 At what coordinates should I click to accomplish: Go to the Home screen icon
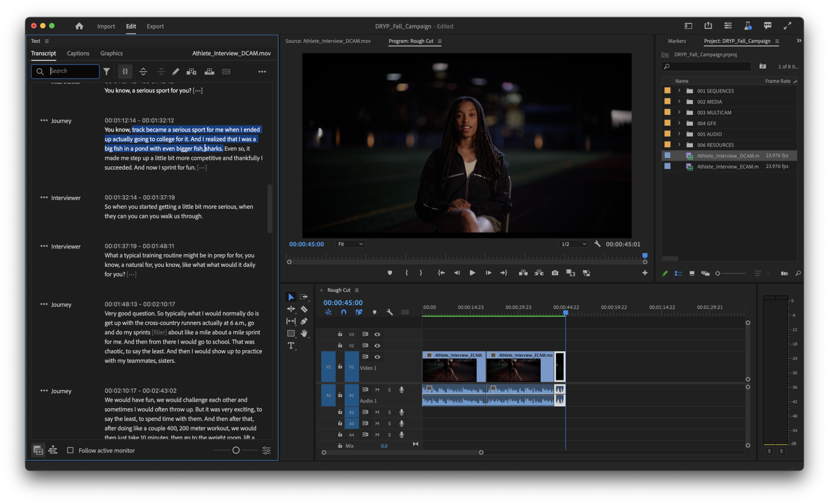point(79,26)
